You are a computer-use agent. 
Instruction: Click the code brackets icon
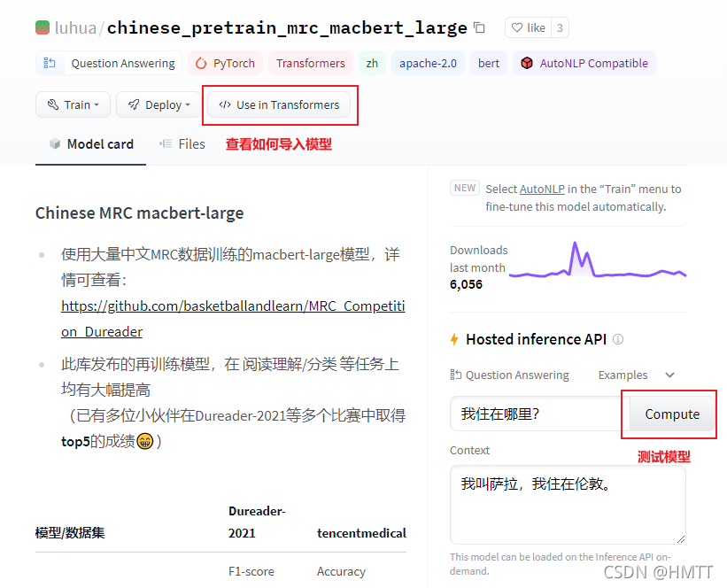[x=225, y=104]
